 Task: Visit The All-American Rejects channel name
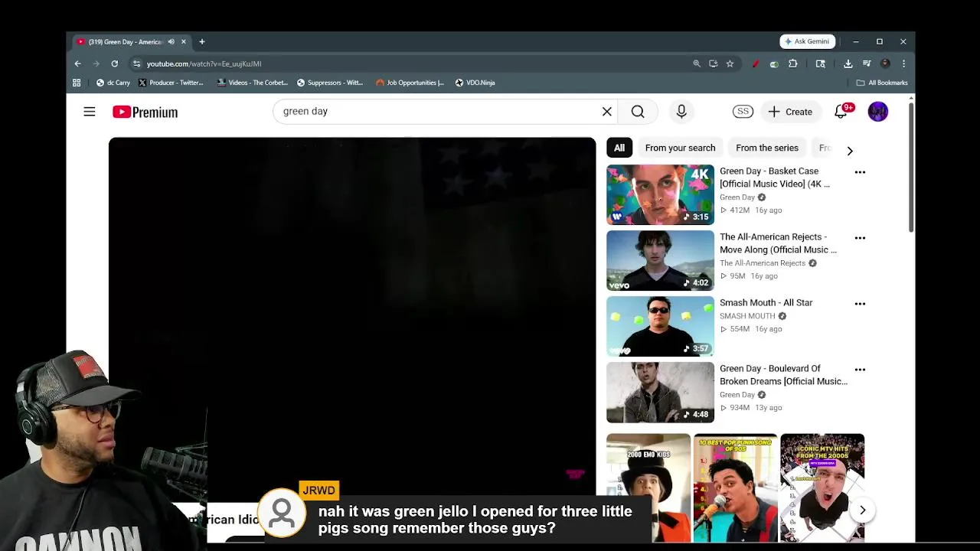point(763,263)
